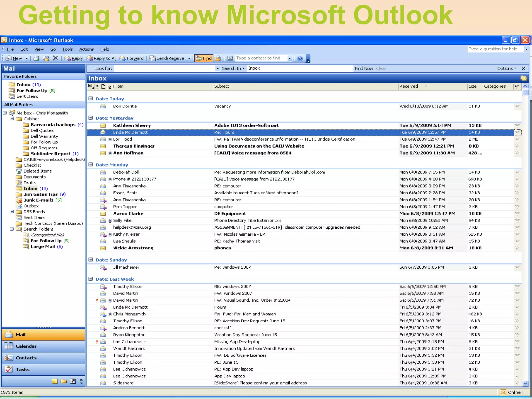Image resolution: width=532 pixels, height=399 pixels.
Task: Flag the Jill Machemer email for follow-up
Action: [517, 267]
